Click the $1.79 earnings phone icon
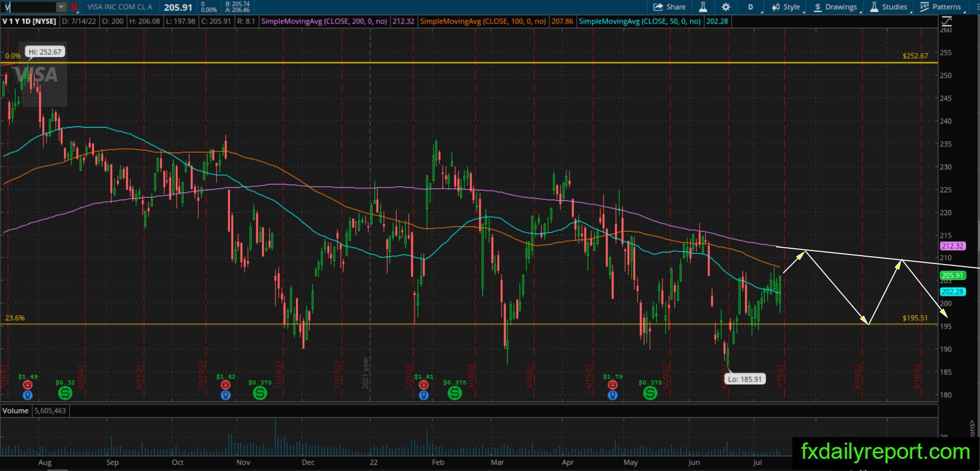Viewport: 980px width, 471px height. (612, 385)
